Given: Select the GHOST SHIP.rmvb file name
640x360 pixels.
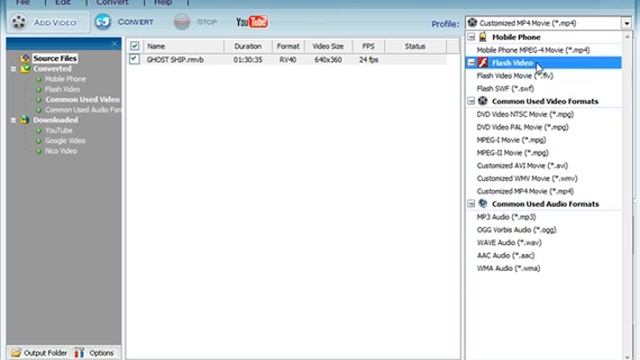Looking at the screenshot, I should tap(175, 60).
